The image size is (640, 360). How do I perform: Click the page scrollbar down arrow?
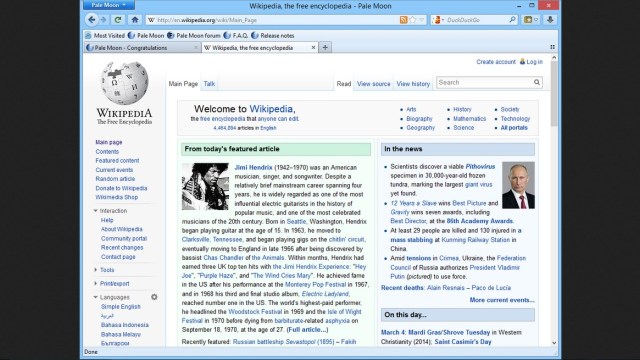pos(554,343)
